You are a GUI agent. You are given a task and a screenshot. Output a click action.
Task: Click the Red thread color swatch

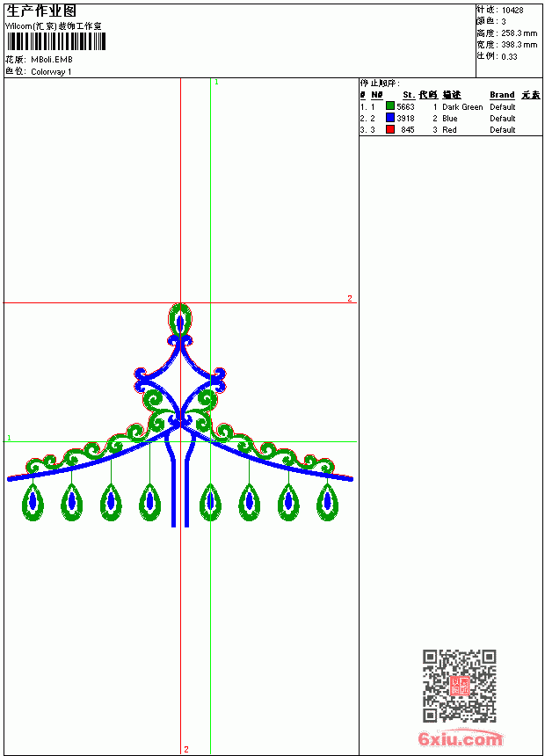(x=390, y=129)
